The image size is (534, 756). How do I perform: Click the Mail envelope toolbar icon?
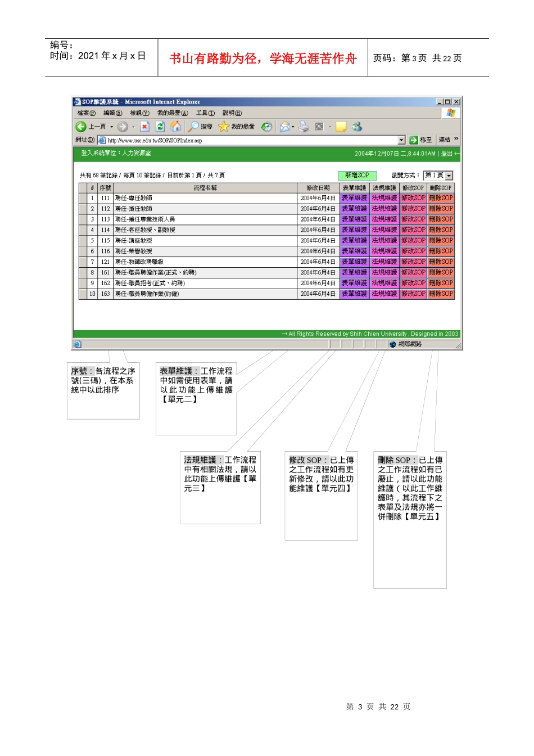(284, 127)
